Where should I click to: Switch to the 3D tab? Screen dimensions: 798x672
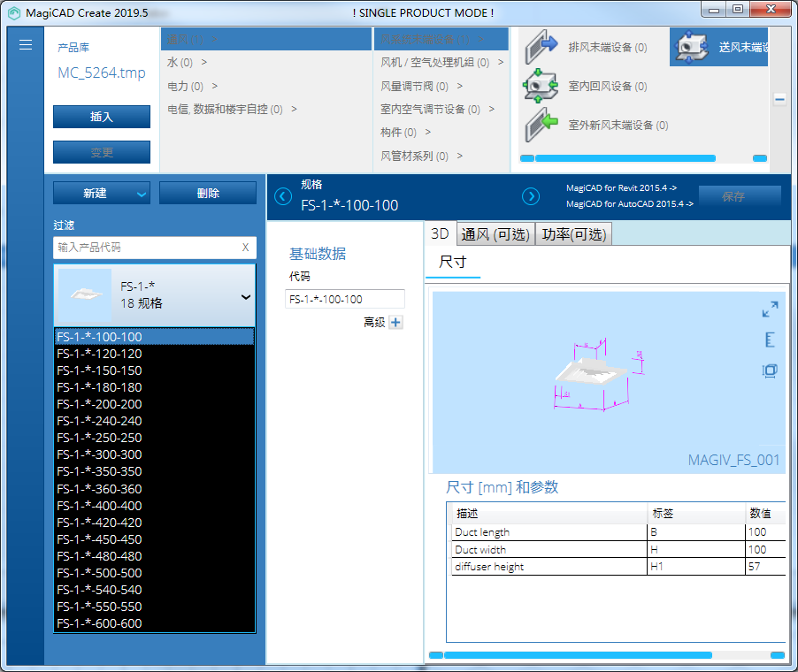tap(440, 234)
